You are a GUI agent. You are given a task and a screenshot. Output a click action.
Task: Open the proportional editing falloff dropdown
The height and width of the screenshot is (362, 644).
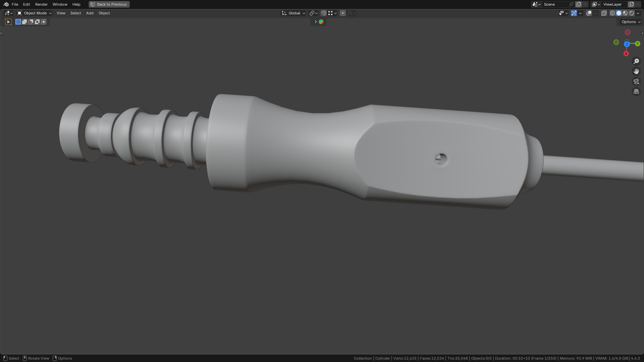point(352,13)
